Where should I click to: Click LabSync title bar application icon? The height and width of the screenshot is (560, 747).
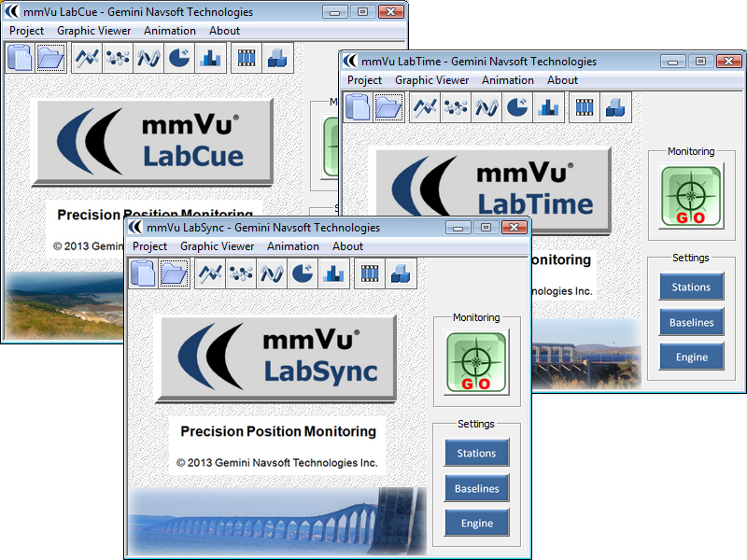click(x=136, y=227)
